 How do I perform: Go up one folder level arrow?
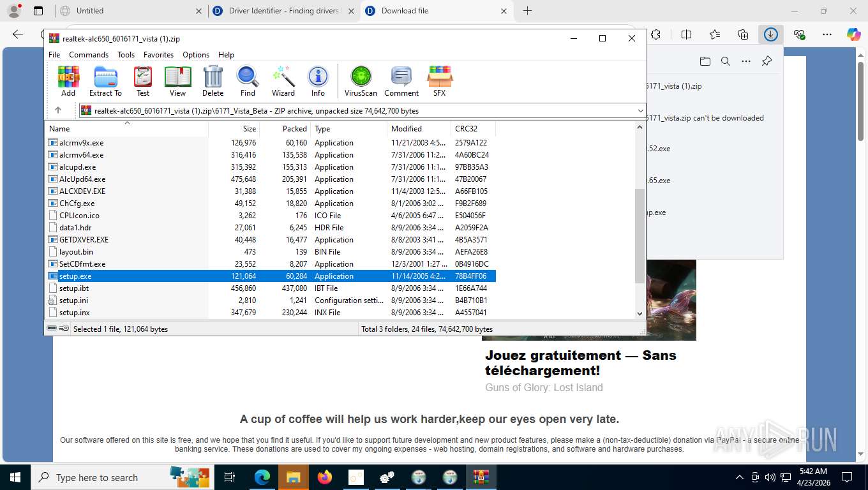(x=58, y=110)
